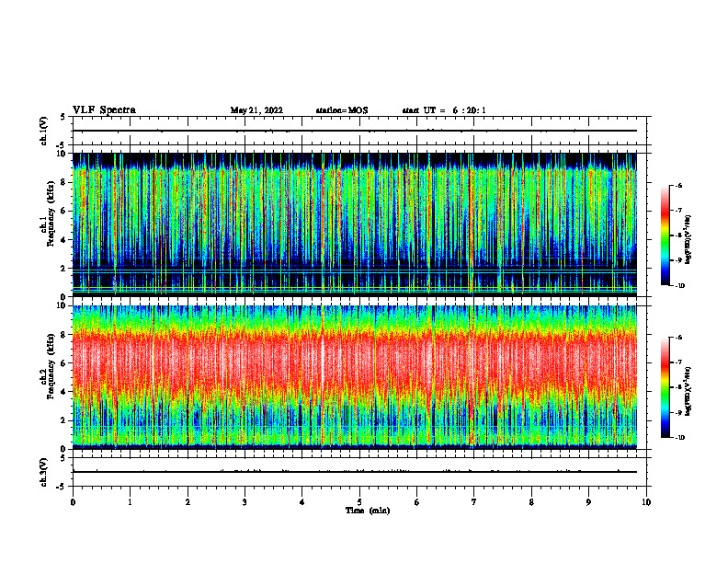The width and height of the screenshot is (728, 563).
Task: Click the 'ch.1(V)' axis label
Action: pyautogui.click(x=44, y=131)
